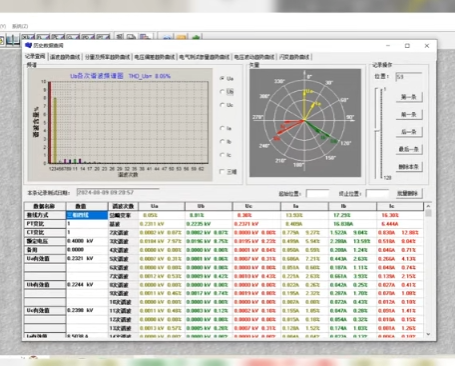Click the 13次谐波 row label
455x366 pixels.
coord(123,328)
